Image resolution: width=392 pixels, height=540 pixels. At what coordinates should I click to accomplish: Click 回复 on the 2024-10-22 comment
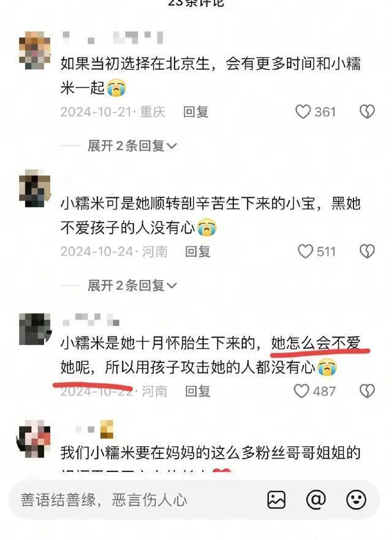(x=198, y=391)
